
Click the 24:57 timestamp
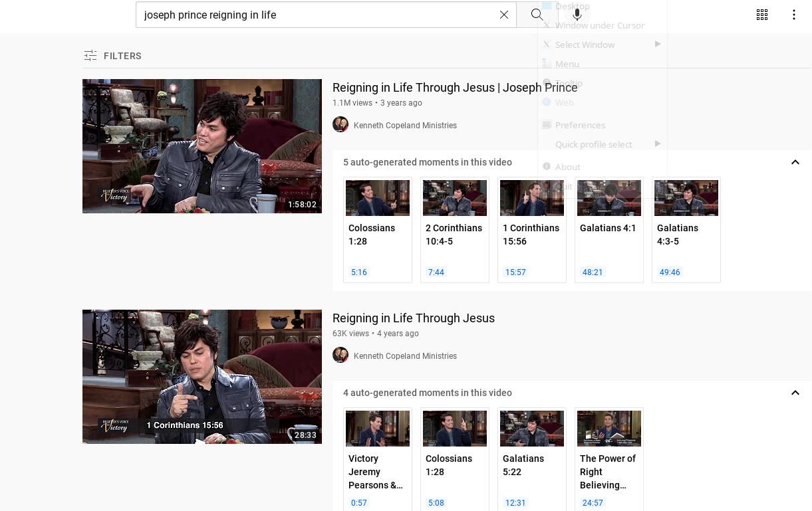tap(593, 503)
